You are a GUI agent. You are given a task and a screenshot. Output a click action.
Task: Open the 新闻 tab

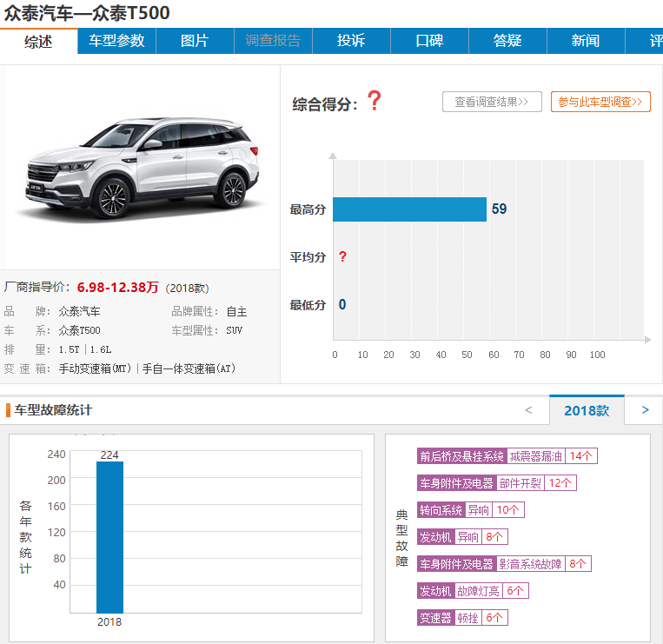pos(586,41)
